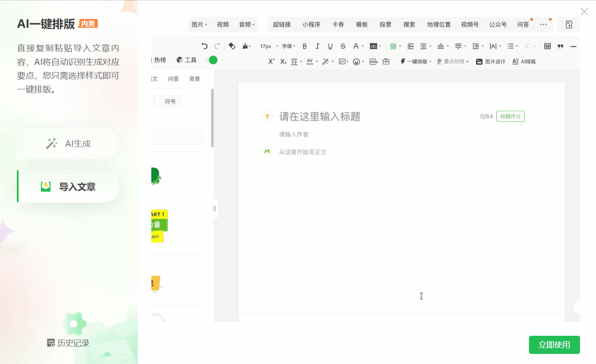Select the 符号 tag button
This screenshot has height=364, width=596.
170,102
